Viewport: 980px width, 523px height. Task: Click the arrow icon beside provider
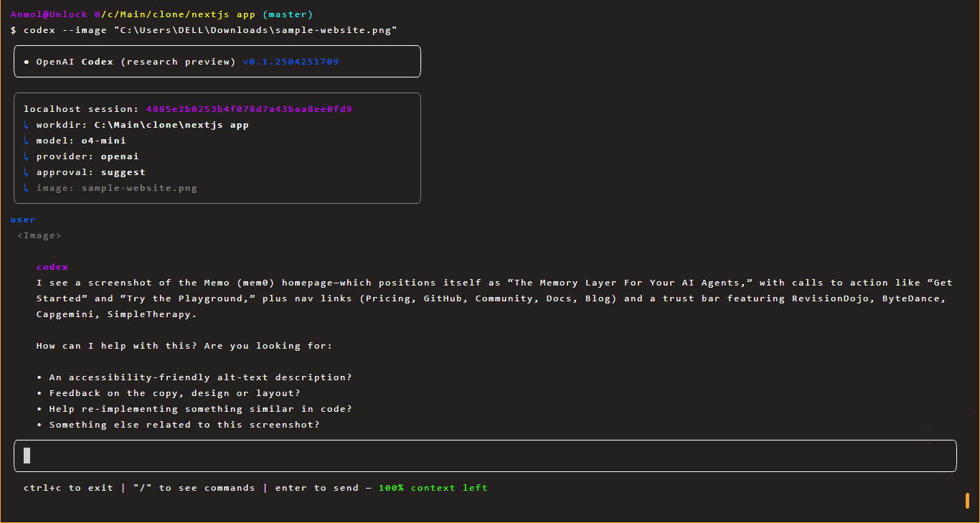[27, 156]
